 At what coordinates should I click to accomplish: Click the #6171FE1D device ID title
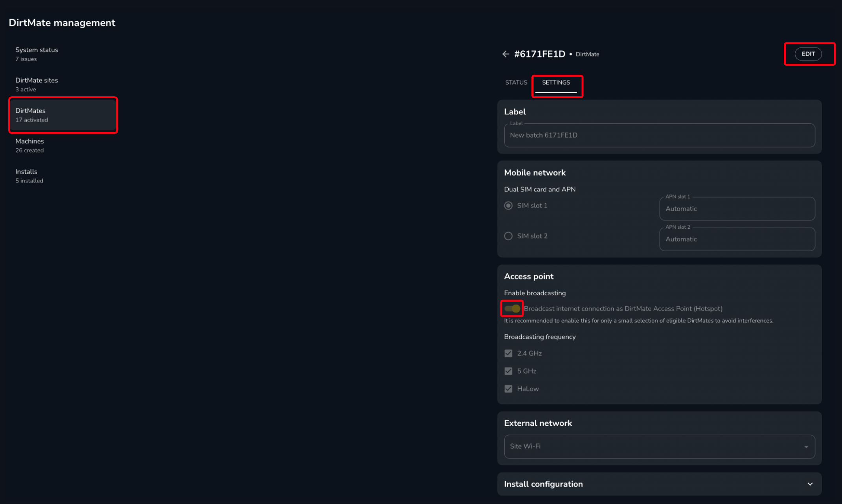coord(539,54)
